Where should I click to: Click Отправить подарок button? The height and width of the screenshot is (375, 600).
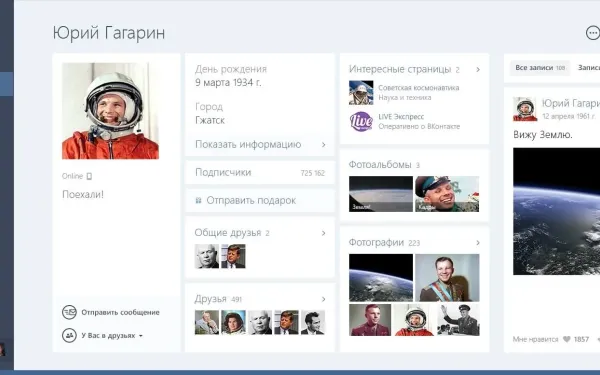click(x=259, y=201)
